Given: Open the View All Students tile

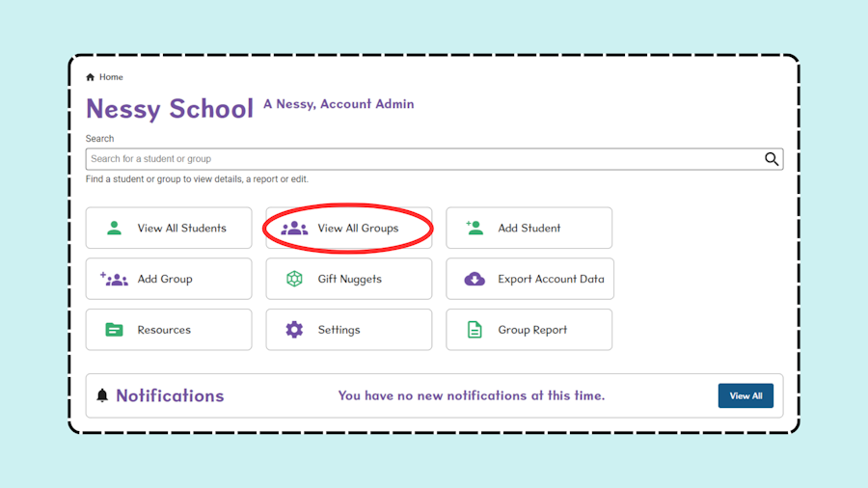Looking at the screenshot, I should click(169, 228).
